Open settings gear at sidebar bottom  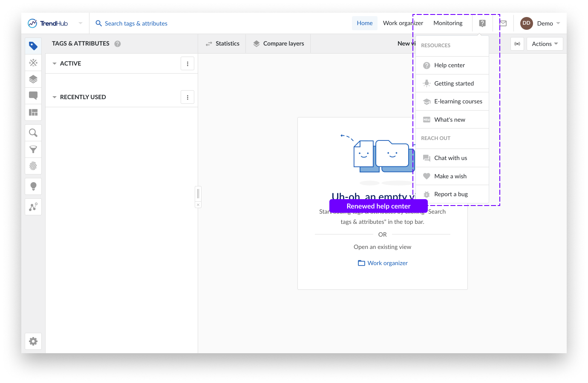tap(33, 341)
